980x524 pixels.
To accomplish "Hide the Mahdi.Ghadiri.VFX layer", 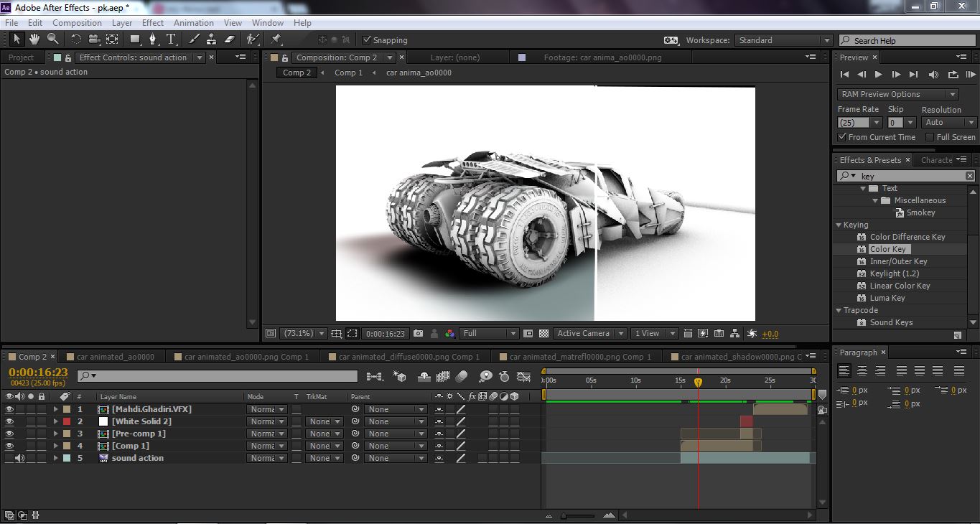I will [9, 409].
